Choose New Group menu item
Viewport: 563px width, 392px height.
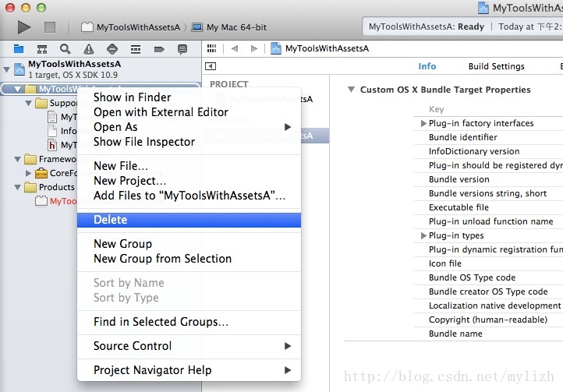[189, 244]
